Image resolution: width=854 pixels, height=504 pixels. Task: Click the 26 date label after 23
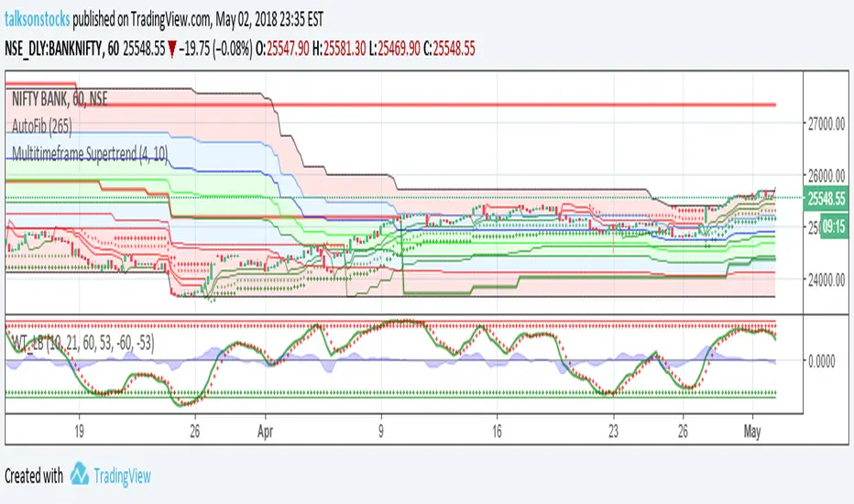[x=683, y=432]
